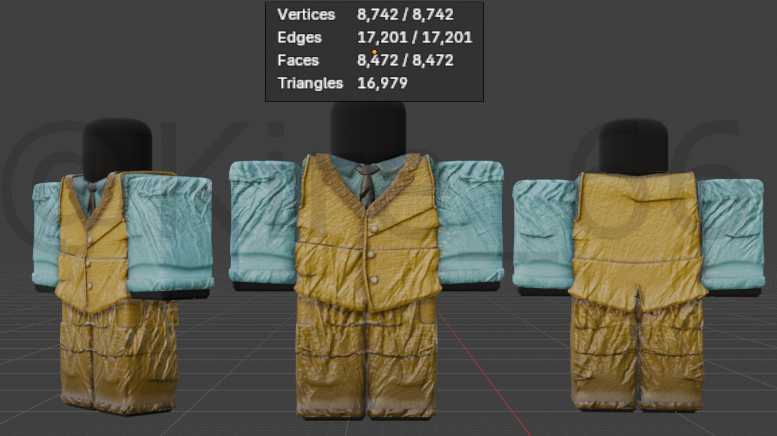Click the top vest button on the angled-view model
Viewport: 777px width, 436px height.
point(90,239)
